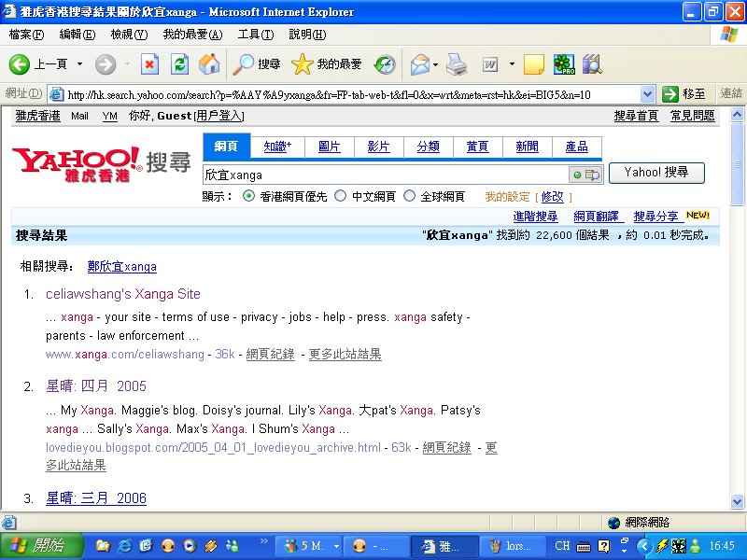
Task: Click the address bar URL field
Action: point(353,94)
